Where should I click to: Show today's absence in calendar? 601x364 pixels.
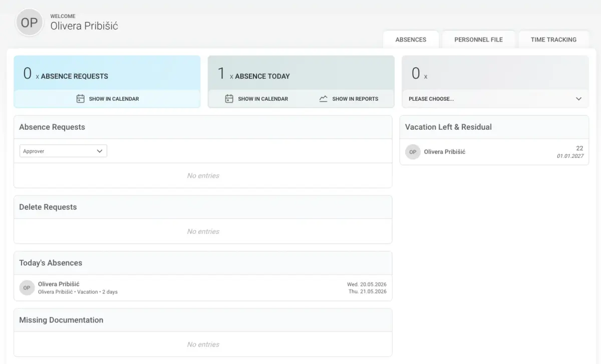click(x=256, y=99)
